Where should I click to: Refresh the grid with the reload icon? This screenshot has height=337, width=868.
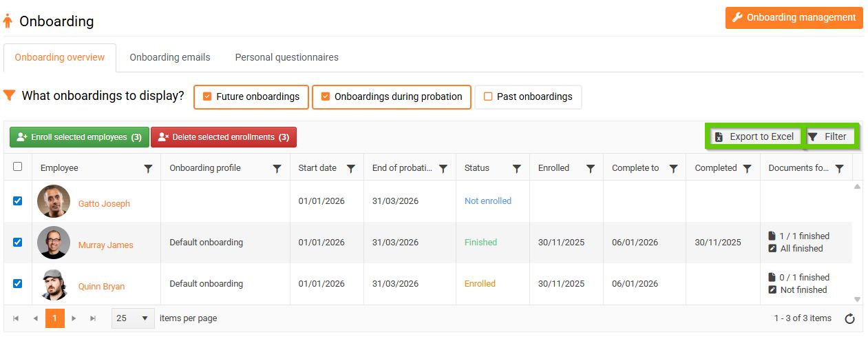(x=849, y=318)
